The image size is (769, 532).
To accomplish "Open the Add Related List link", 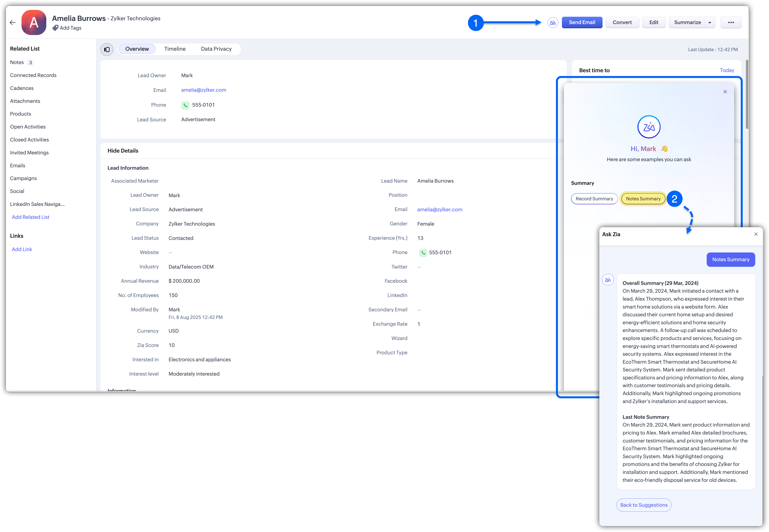I will pyautogui.click(x=30, y=217).
